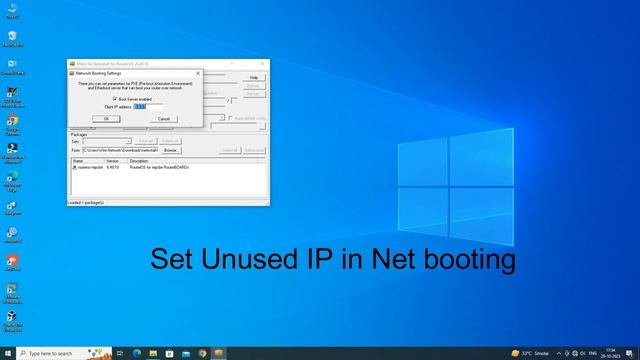The height and width of the screenshot is (360, 640).
Task: Open Microsoft Store from taskbar
Action: click(169, 353)
